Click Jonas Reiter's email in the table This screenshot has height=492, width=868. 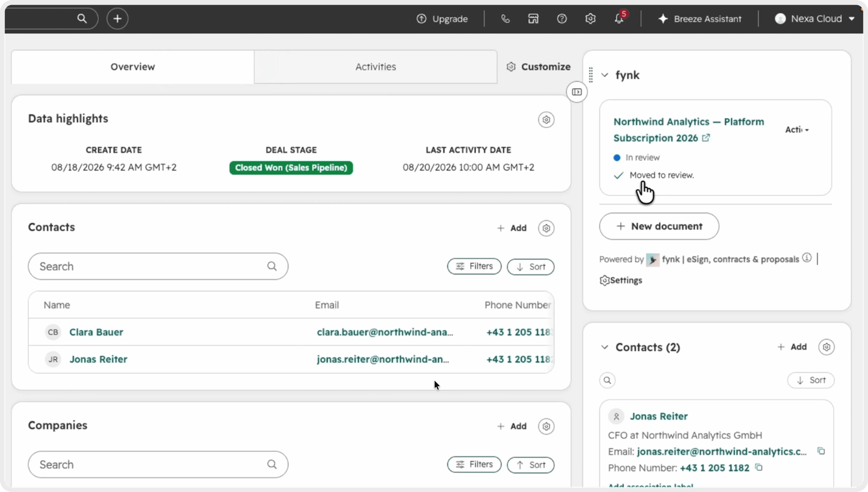383,359
